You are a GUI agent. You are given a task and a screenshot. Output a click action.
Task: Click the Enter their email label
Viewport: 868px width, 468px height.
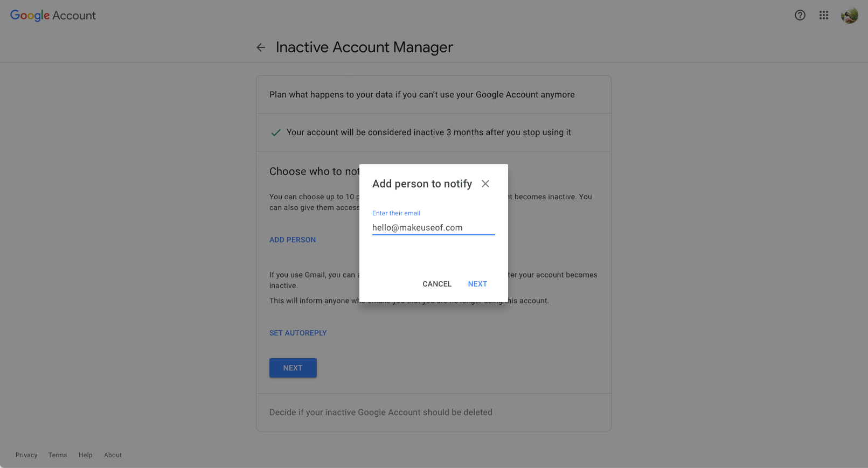coord(396,213)
